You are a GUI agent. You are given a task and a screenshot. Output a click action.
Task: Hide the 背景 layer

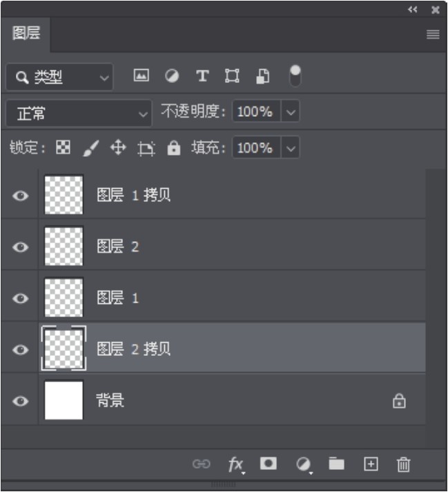pos(21,401)
